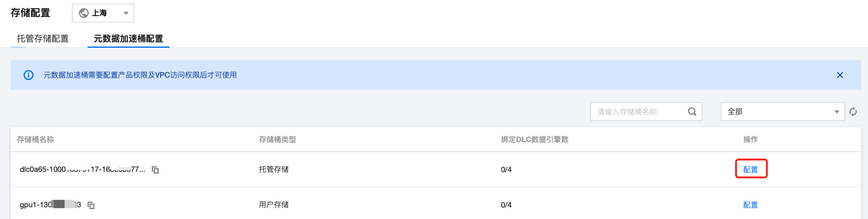This screenshot has width=868, height=219.
Task: Open the 上海 region dropdown
Action: pos(103,13)
